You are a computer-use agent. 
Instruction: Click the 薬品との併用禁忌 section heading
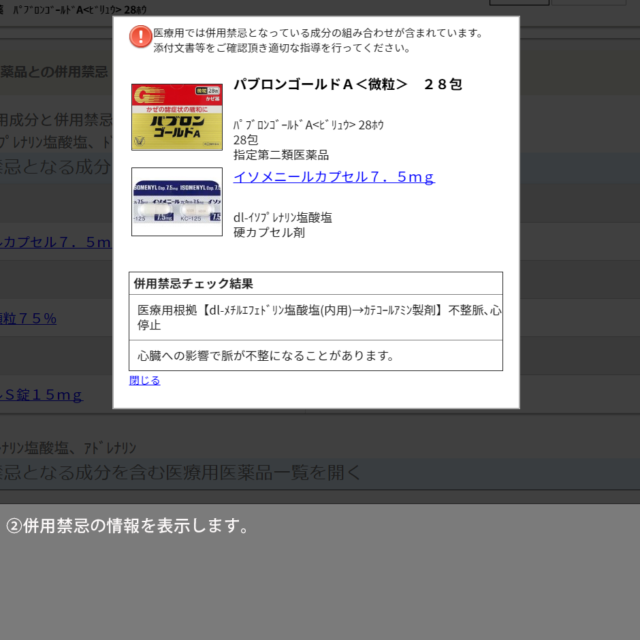55,72
